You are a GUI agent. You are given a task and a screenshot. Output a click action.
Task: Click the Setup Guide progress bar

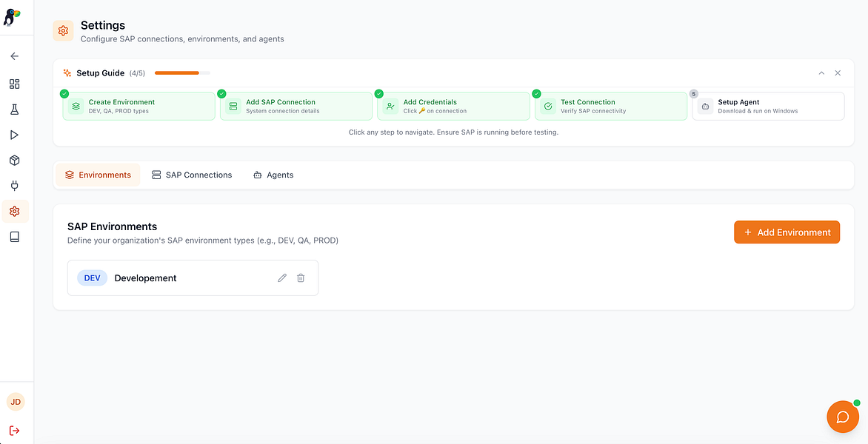click(x=183, y=73)
